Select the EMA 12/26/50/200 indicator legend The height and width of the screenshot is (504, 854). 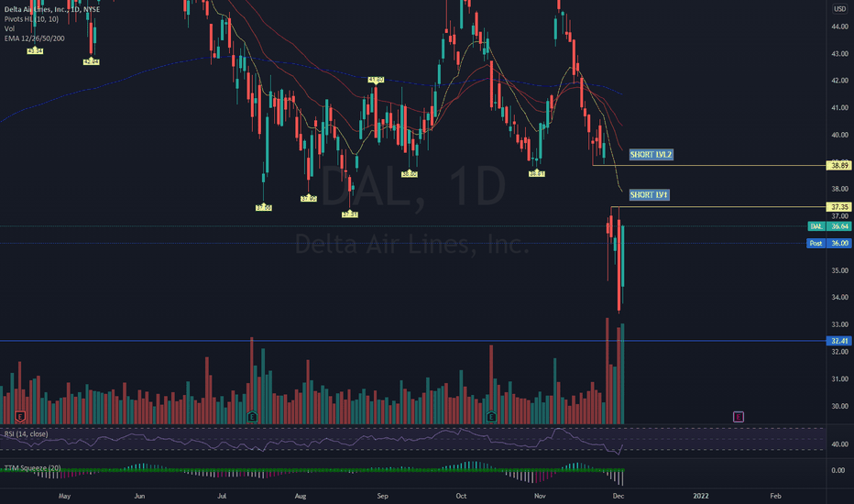(x=34, y=38)
